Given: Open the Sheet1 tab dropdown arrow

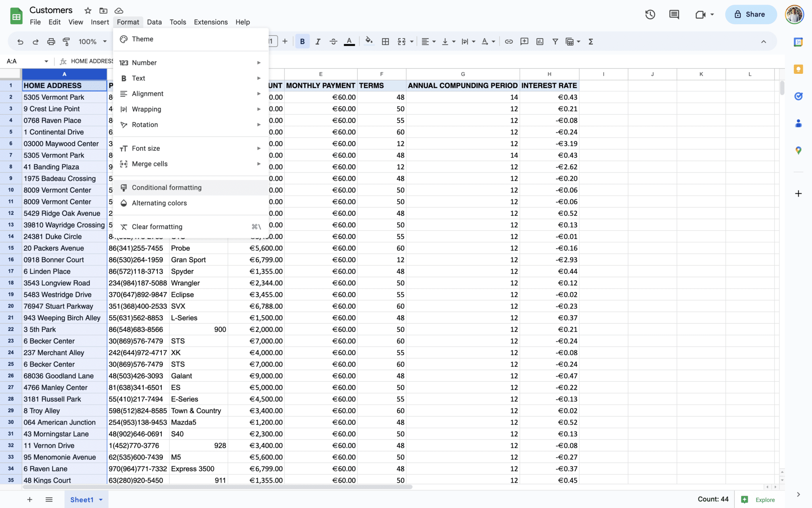Looking at the screenshot, I should pyautogui.click(x=101, y=500).
